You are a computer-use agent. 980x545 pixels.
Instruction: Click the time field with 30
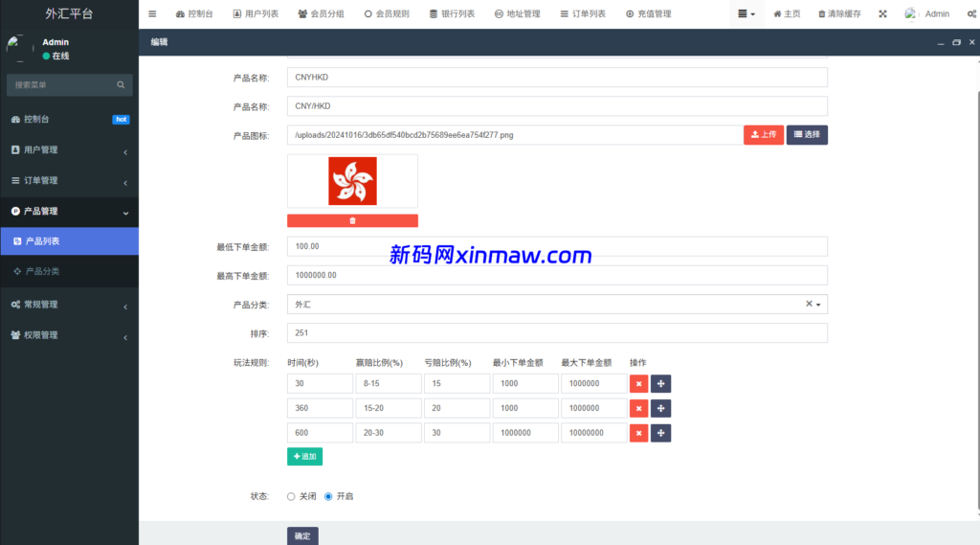[x=320, y=383]
